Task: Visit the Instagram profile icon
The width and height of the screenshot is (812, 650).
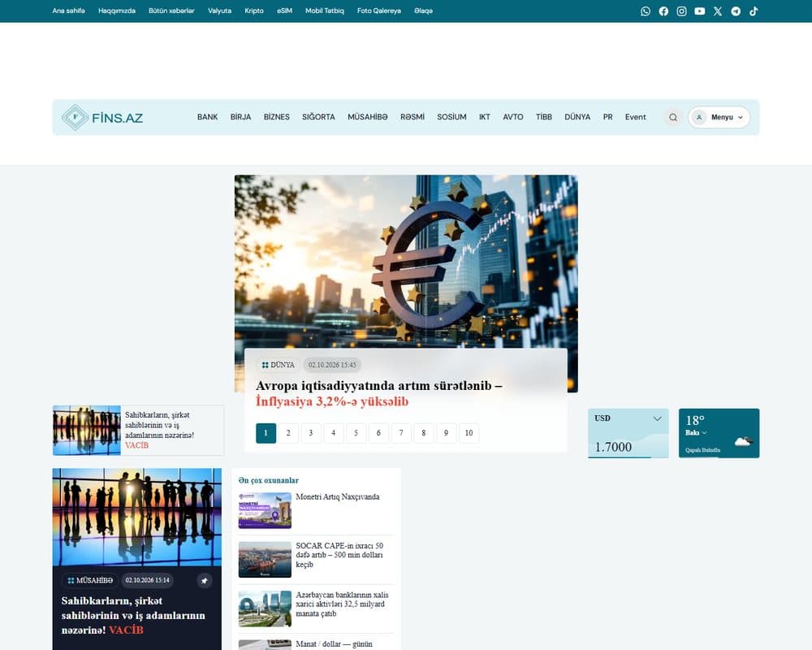Action: 681,11
